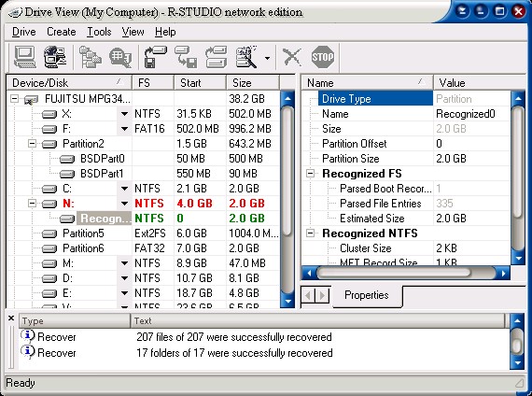Open the dropdown arrow beside scan icon
The width and height of the screenshot is (532, 396).
pyautogui.click(x=267, y=58)
